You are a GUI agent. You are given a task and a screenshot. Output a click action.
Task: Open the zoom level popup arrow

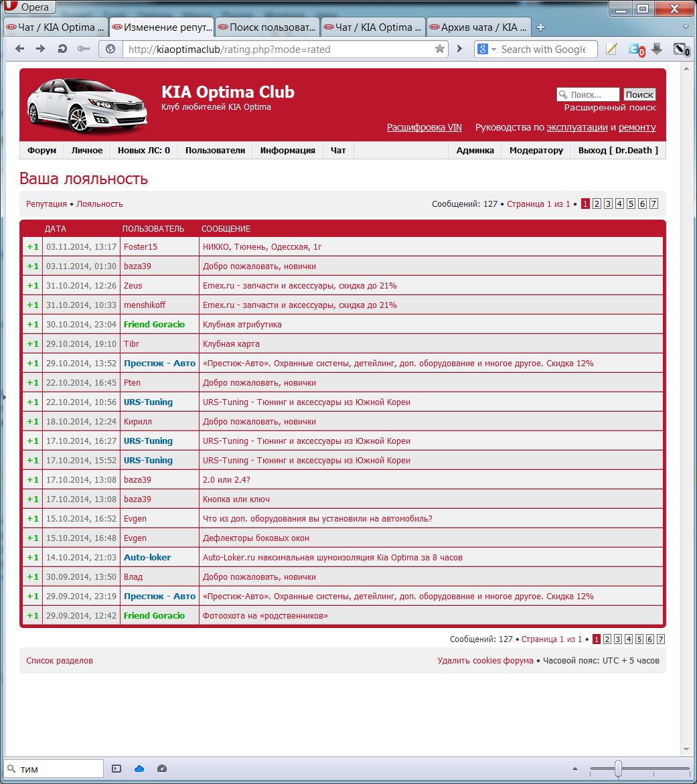(x=575, y=769)
